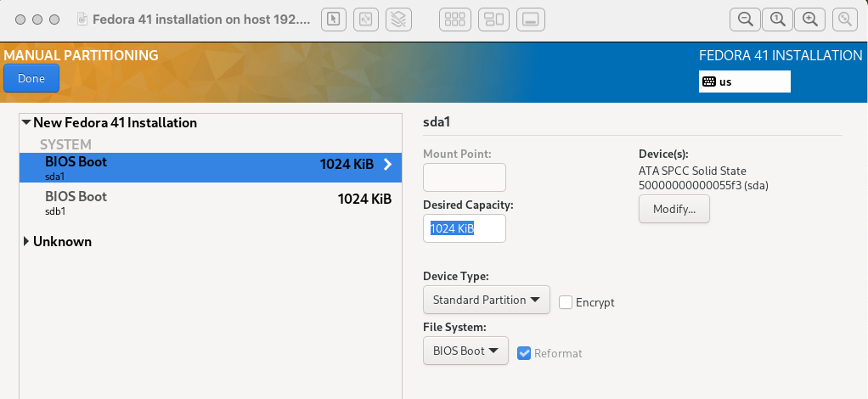Click the FEDORA 41 INSTALLATION header text
The width and height of the screenshot is (868, 399).
[x=781, y=55]
